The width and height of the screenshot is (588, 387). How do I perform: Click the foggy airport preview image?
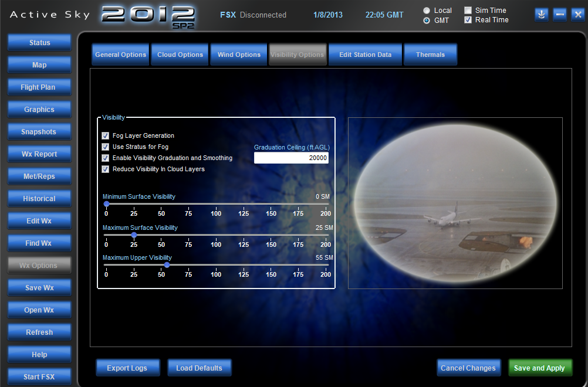(x=455, y=203)
